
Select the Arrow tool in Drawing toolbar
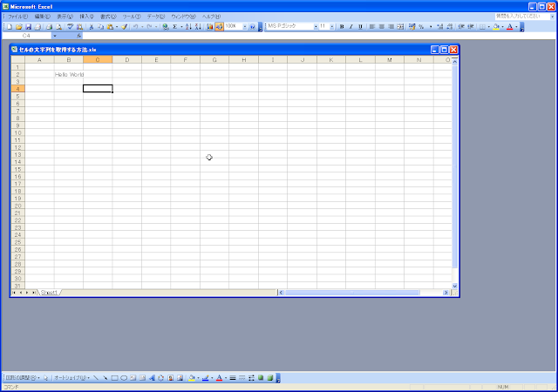105,378
